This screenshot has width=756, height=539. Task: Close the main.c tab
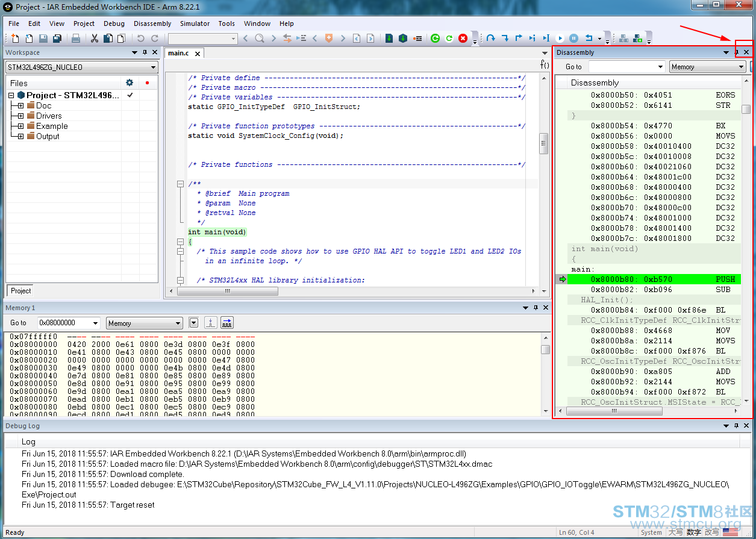click(196, 54)
